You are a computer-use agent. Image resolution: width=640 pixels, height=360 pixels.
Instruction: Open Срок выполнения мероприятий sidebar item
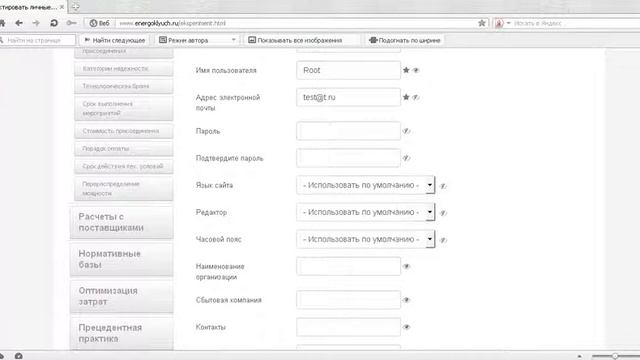tap(124, 108)
